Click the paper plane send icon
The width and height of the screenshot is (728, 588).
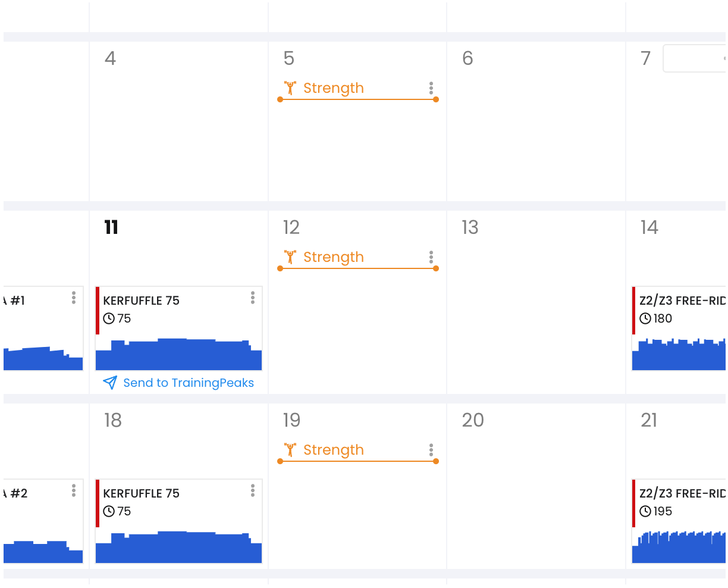(110, 383)
